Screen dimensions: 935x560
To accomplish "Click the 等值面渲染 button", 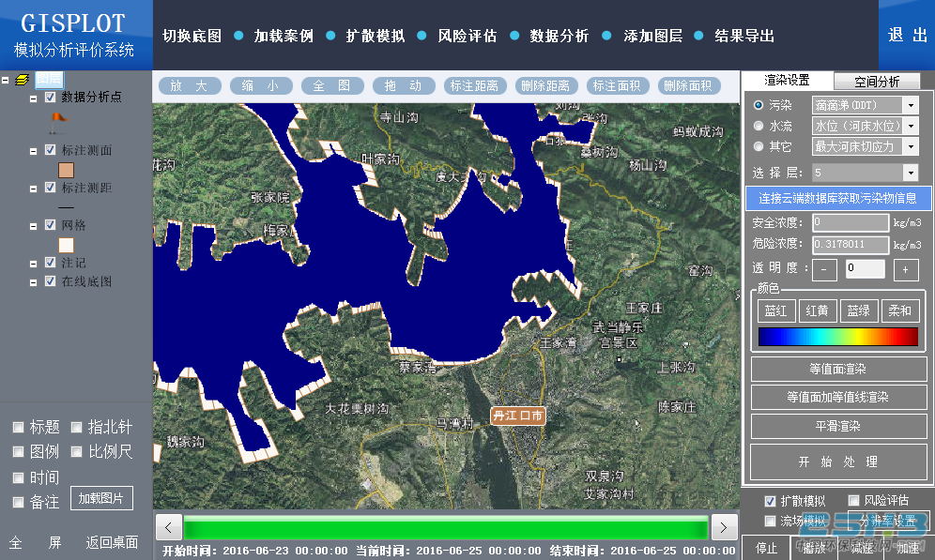I will pyautogui.click(x=838, y=369).
